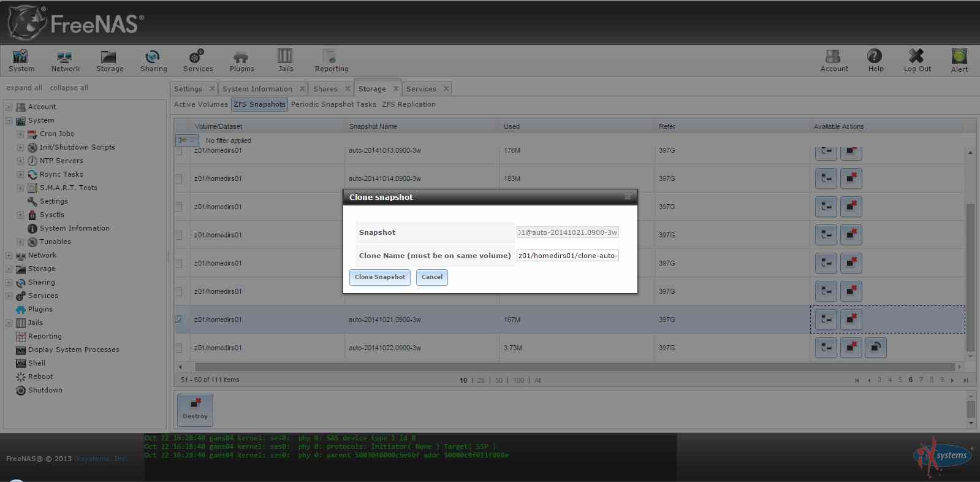This screenshot has width=980, height=482.
Task: Open the Sharing toolbar icon
Action: [x=153, y=61]
